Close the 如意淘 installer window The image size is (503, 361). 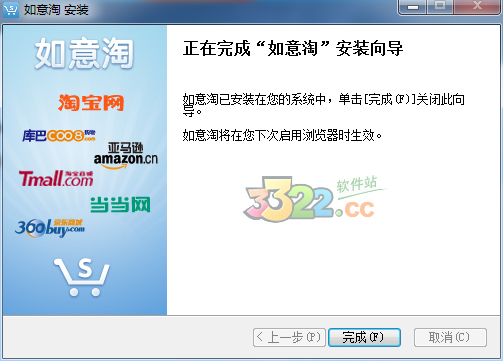coord(477,7)
